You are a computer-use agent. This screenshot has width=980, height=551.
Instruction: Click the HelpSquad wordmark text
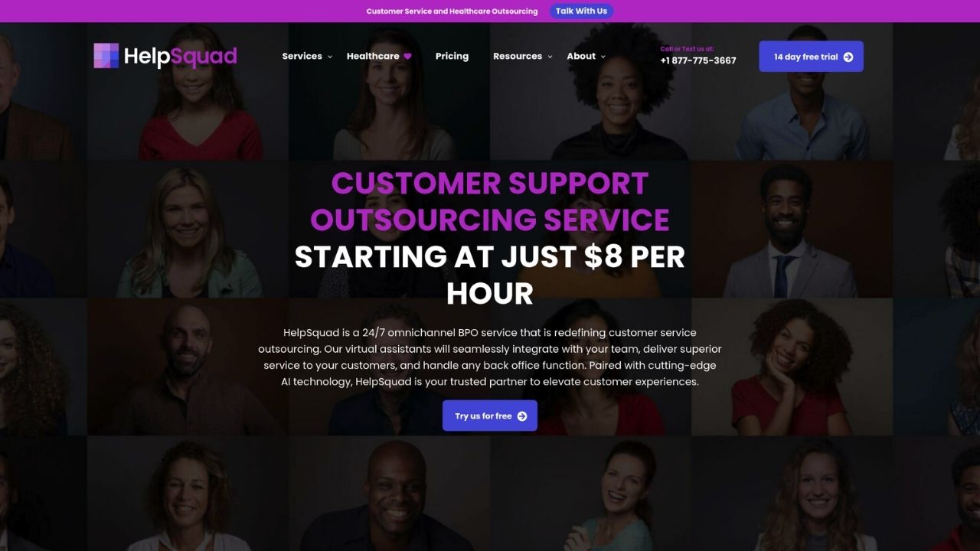click(x=180, y=56)
